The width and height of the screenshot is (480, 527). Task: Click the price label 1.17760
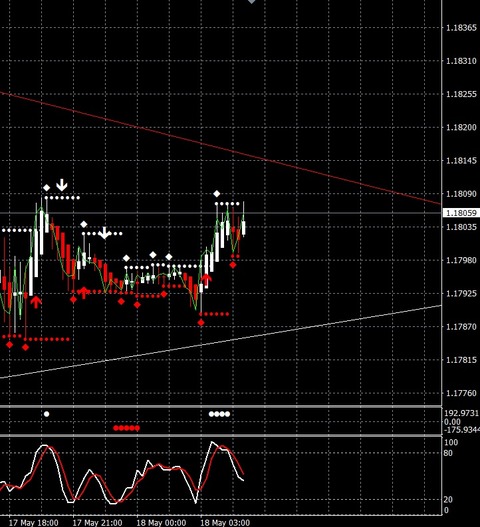(461, 393)
